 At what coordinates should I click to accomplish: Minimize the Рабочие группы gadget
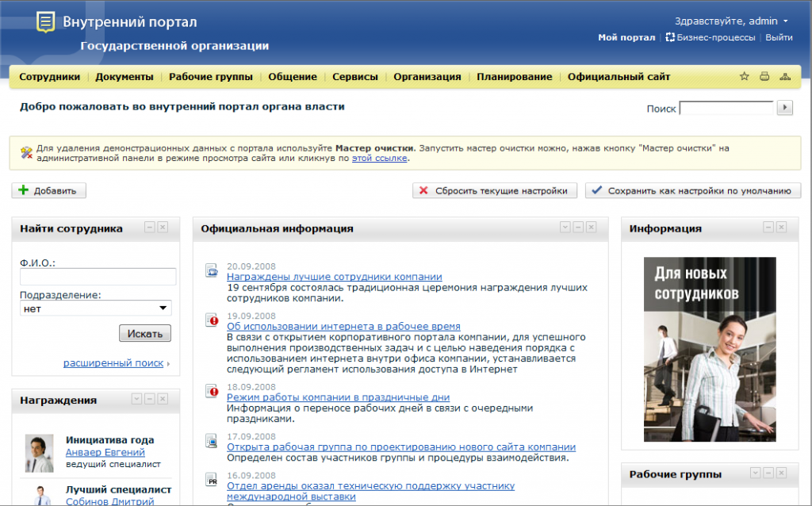(x=768, y=473)
